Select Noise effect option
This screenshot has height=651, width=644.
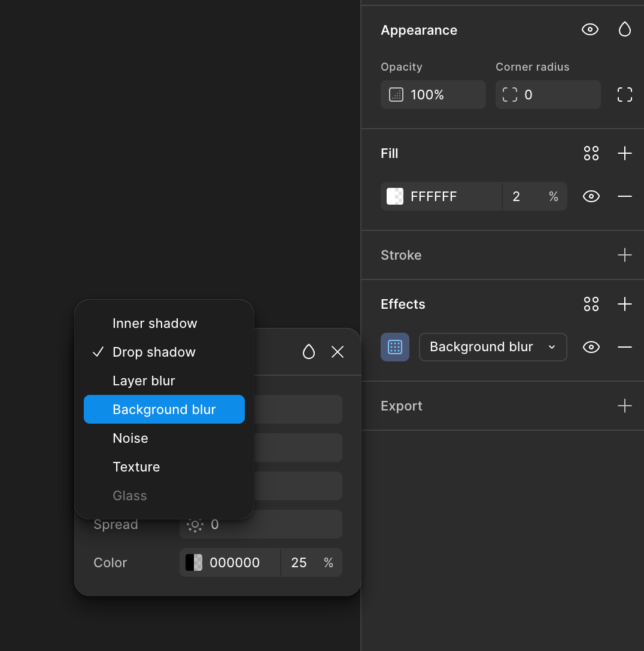click(x=130, y=438)
